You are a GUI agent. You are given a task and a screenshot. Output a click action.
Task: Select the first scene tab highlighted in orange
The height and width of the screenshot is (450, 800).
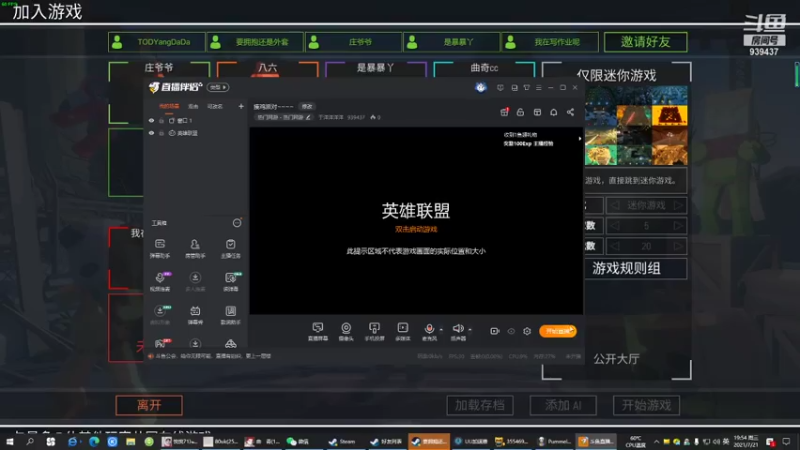pos(169,106)
